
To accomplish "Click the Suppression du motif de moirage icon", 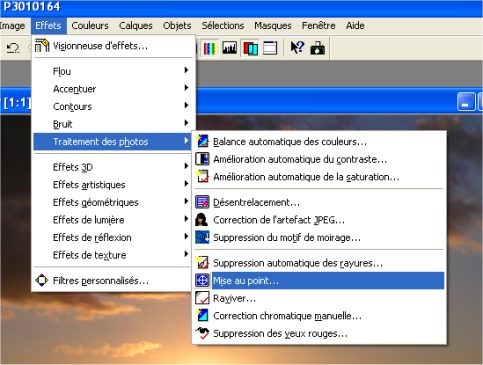I will coord(202,237).
